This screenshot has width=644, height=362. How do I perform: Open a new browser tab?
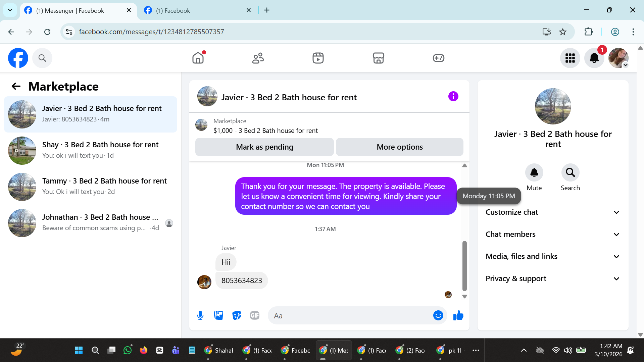point(266,10)
